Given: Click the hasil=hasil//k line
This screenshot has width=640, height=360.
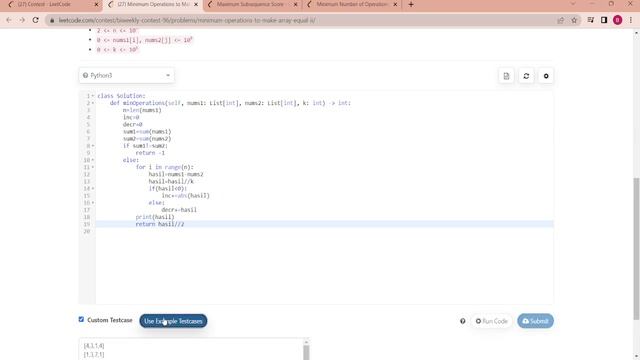Looking at the screenshot, I should [x=171, y=182].
